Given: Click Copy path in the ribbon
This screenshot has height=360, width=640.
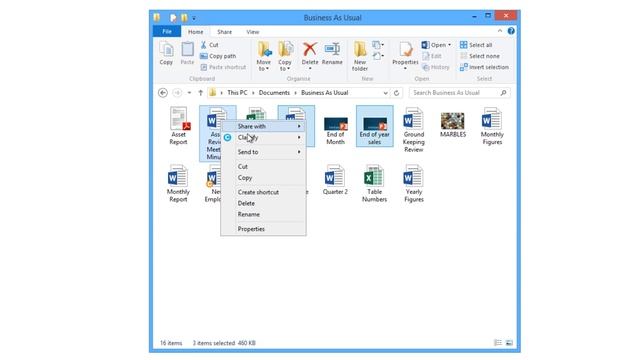Looking at the screenshot, I should coord(218,56).
